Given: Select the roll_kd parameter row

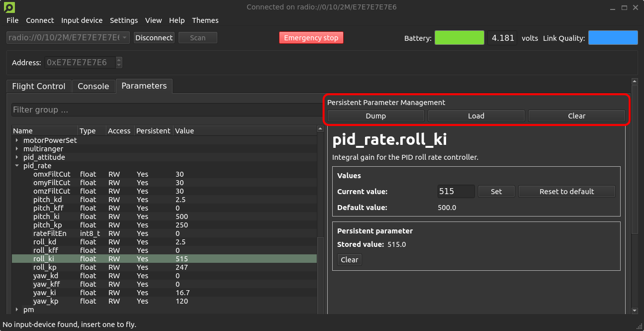Looking at the screenshot, I should pyautogui.click(x=164, y=242).
